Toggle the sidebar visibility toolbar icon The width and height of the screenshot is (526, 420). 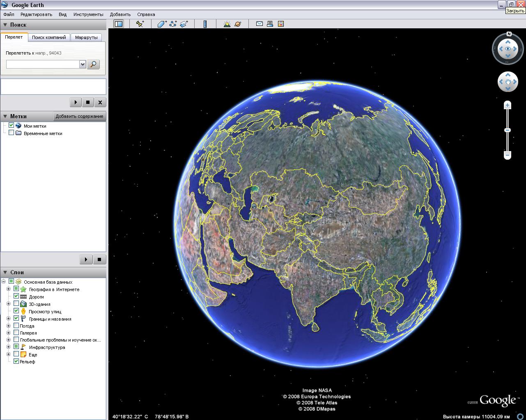point(119,24)
